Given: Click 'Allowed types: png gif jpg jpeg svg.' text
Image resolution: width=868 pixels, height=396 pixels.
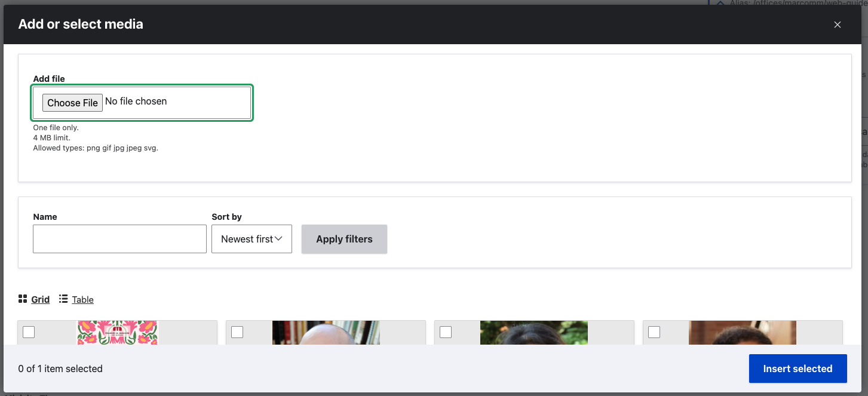Looking at the screenshot, I should click(96, 148).
